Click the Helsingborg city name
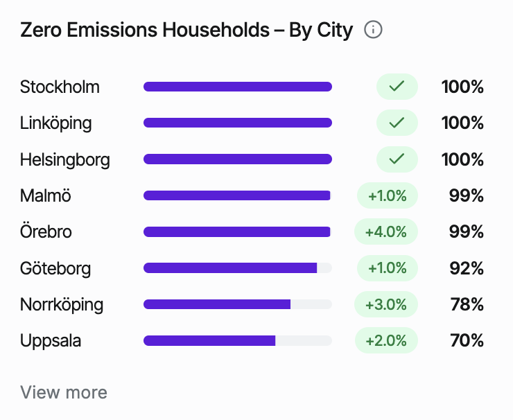The width and height of the screenshot is (513, 420). [x=65, y=160]
